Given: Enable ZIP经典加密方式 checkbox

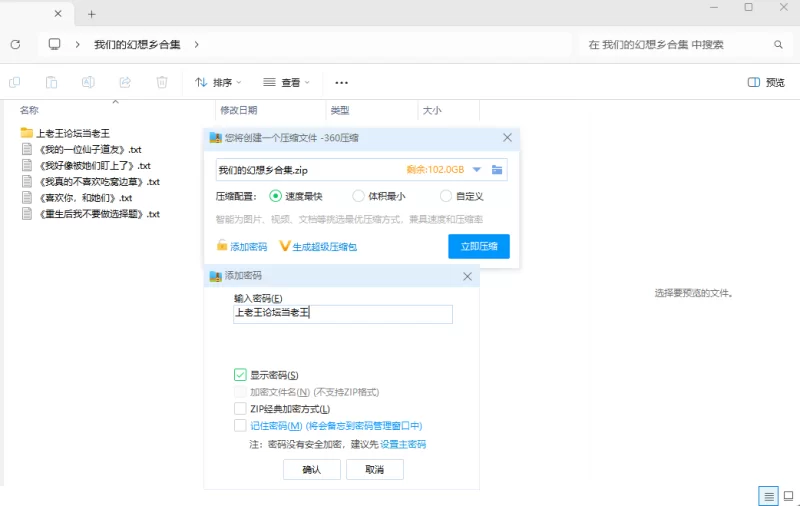Looking at the screenshot, I should (240, 409).
